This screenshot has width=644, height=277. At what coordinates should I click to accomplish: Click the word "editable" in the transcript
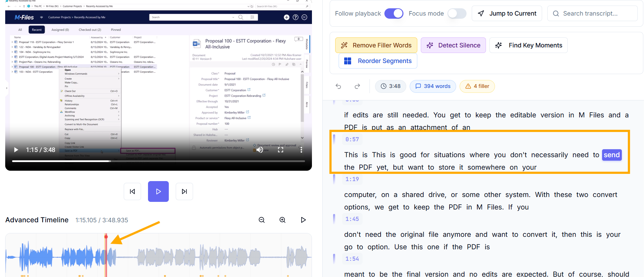click(523, 115)
